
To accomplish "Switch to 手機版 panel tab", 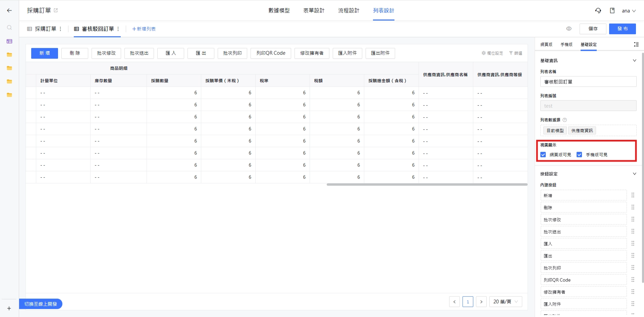I will click(567, 44).
